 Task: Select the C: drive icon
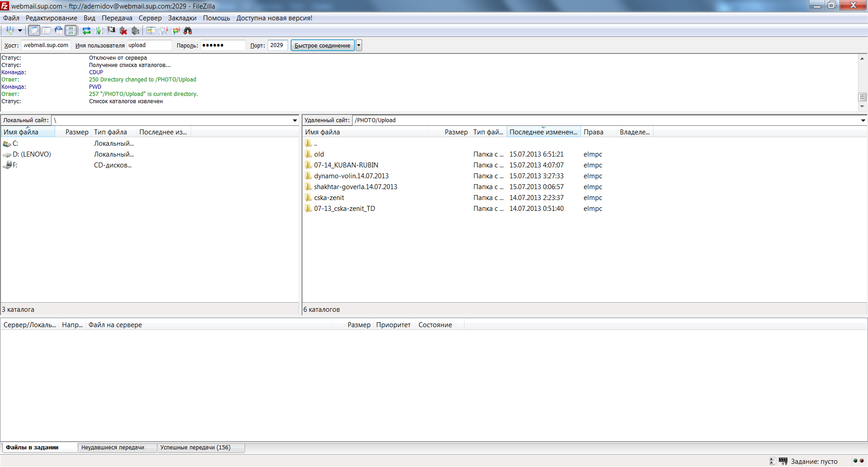point(7,143)
